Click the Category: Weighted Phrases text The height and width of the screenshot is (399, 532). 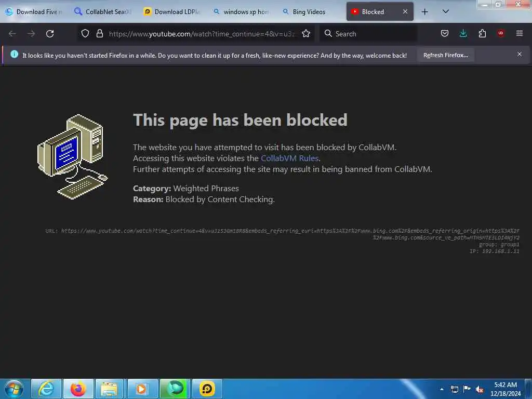tap(186, 188)
